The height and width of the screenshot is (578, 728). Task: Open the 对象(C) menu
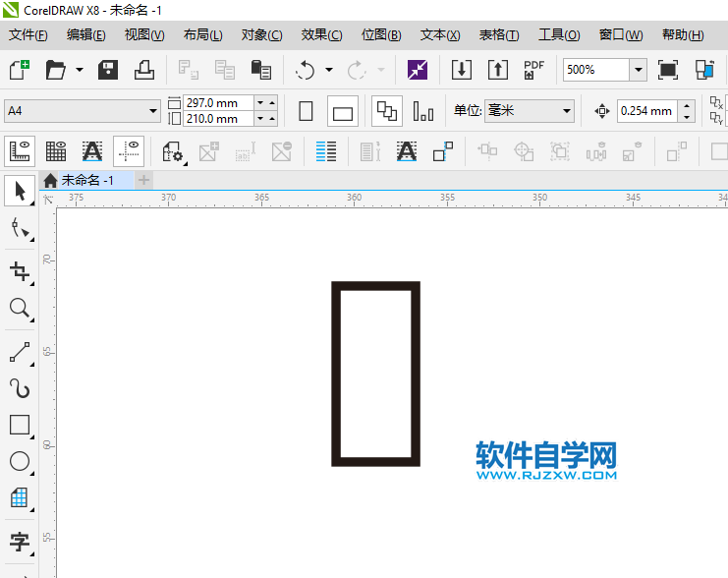(261, 34)
